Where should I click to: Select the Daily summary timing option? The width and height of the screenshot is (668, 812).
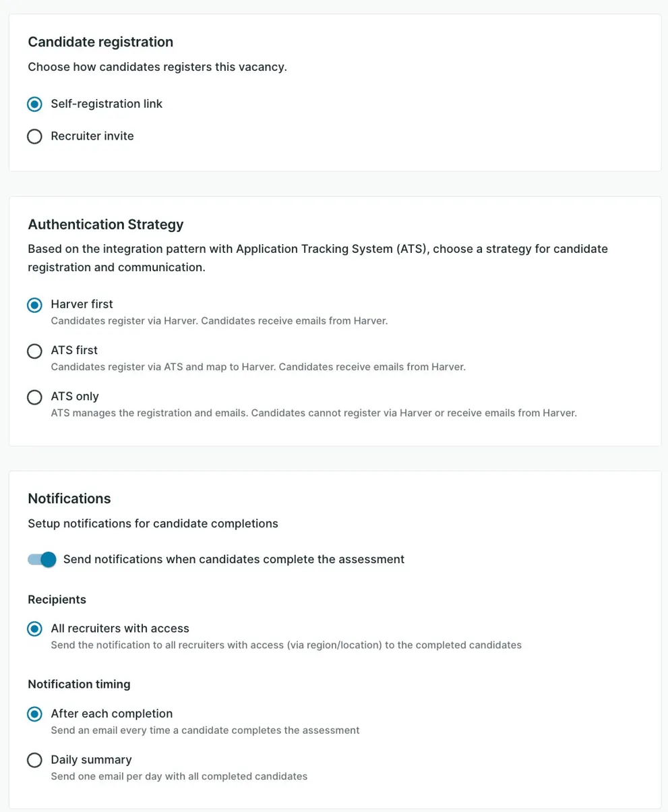click(x=34, y=760)
